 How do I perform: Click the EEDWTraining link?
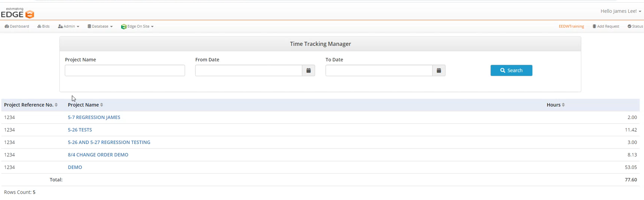(x=571, y=26)
